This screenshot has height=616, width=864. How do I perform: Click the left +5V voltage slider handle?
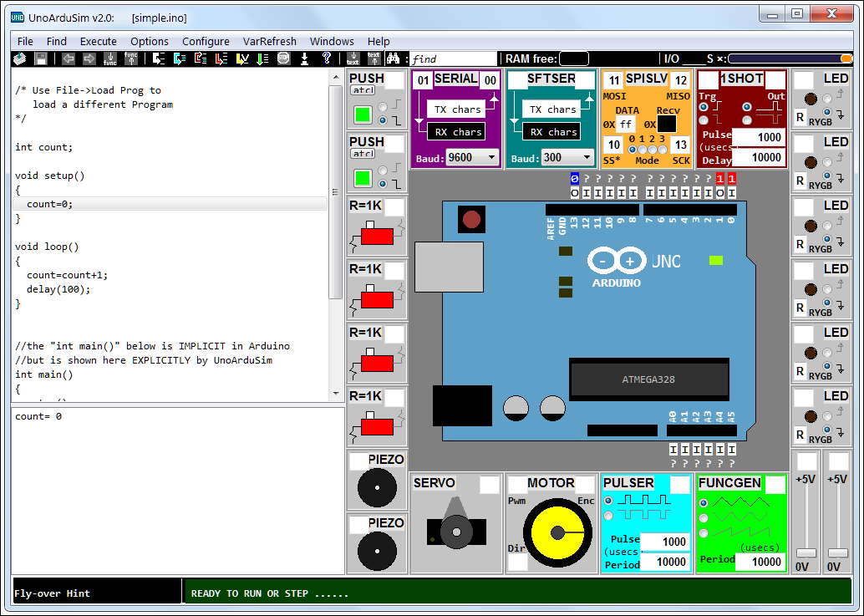pyautogui.click(x=806, y=552)
